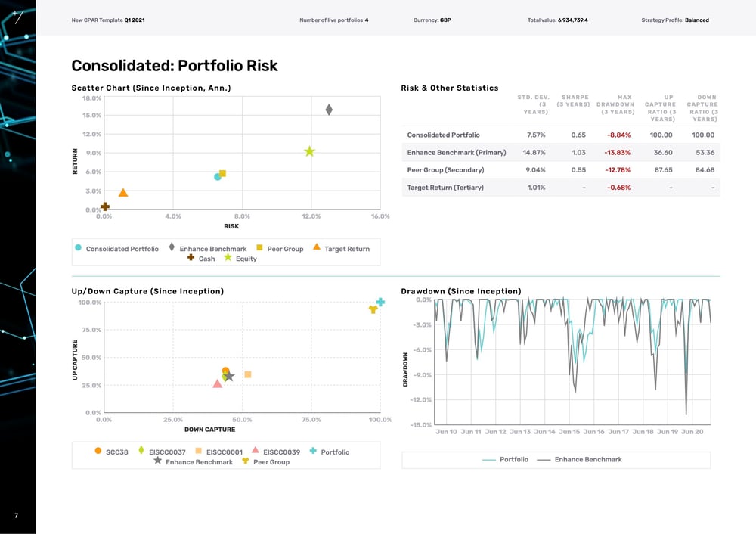Click the Scatter Chart (Since Inception, Ann.) heading
This screenshot has height=534, width=756.
point(151,88)
